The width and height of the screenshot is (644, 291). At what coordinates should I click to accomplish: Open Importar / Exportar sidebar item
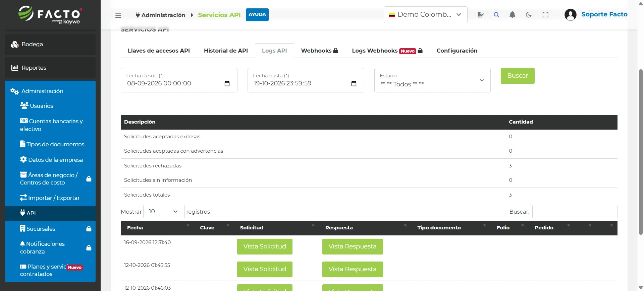tap(50, 198)
